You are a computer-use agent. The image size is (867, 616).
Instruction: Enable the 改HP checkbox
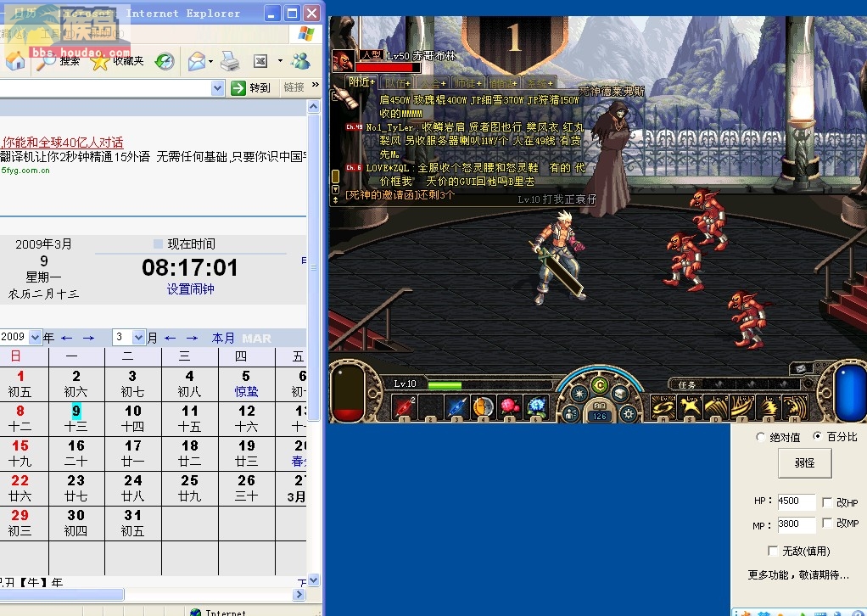(x=827, y=502)
